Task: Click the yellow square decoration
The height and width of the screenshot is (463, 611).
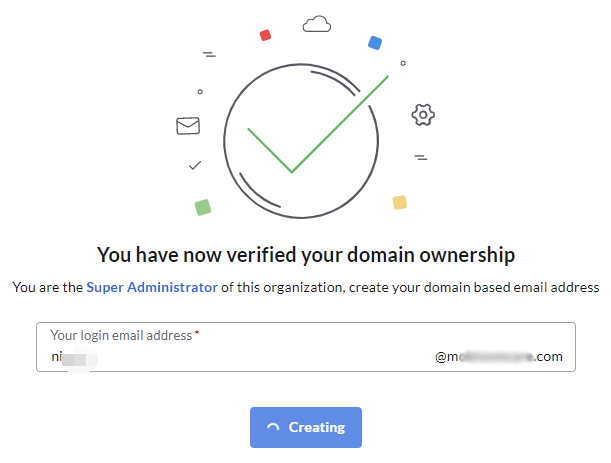Action: coord(400,202)
